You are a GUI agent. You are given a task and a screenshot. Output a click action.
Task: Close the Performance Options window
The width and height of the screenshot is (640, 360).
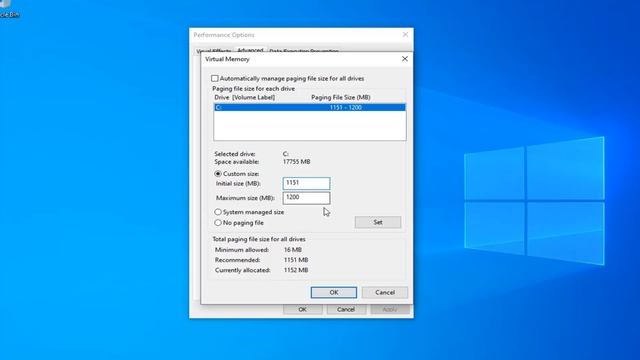coord(405,35)
